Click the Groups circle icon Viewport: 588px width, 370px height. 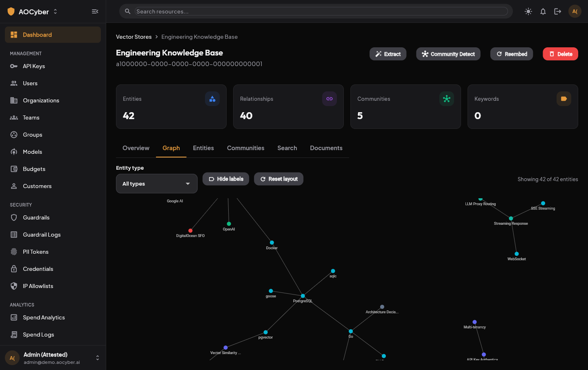click(14, 135)
